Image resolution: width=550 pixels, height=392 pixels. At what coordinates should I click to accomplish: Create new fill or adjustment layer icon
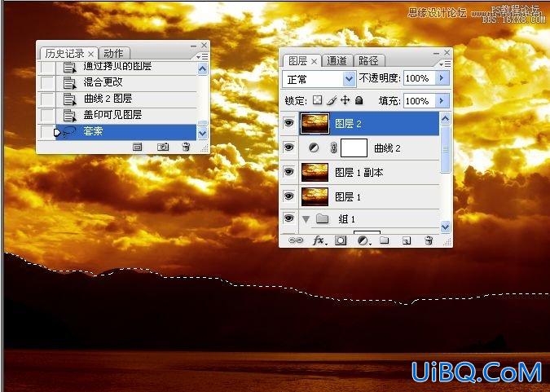coord(363,240)
